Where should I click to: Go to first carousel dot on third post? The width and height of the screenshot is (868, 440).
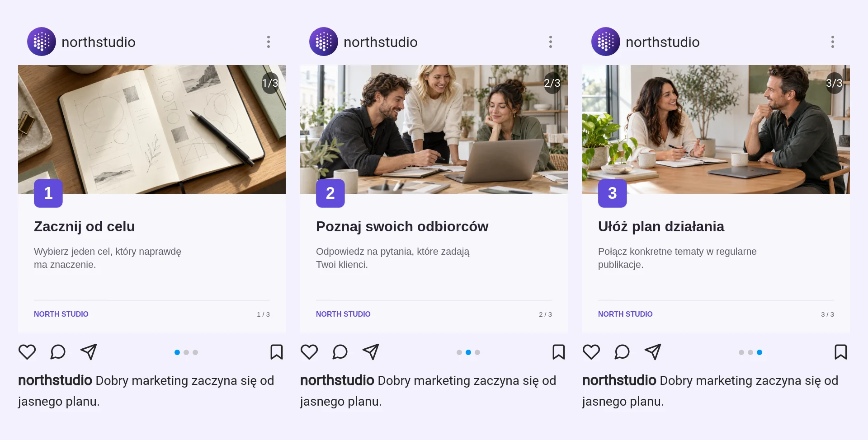741,352
